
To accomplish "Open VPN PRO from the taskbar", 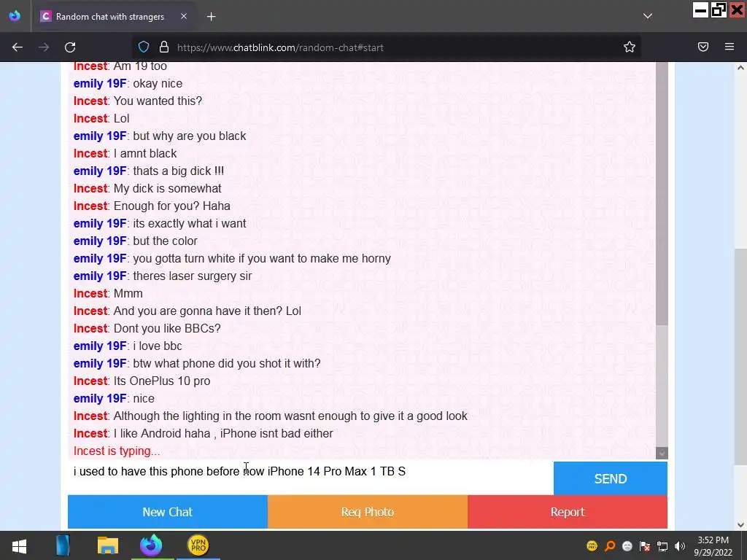I will click(x=198, y=545).
